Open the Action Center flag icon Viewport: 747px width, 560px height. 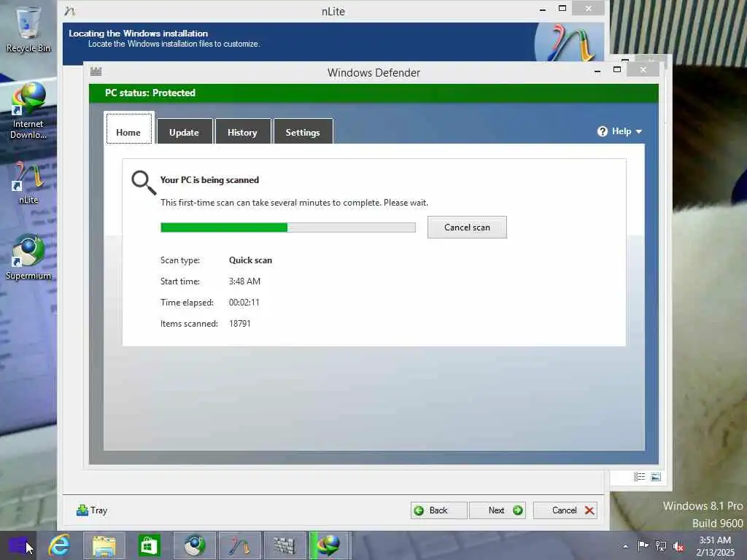tap(643, 545)
